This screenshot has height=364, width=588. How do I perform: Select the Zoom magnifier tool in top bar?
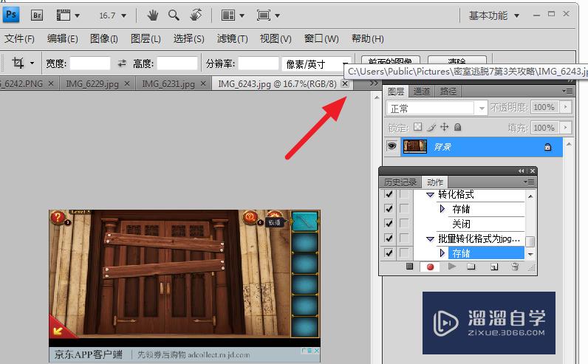174,16
